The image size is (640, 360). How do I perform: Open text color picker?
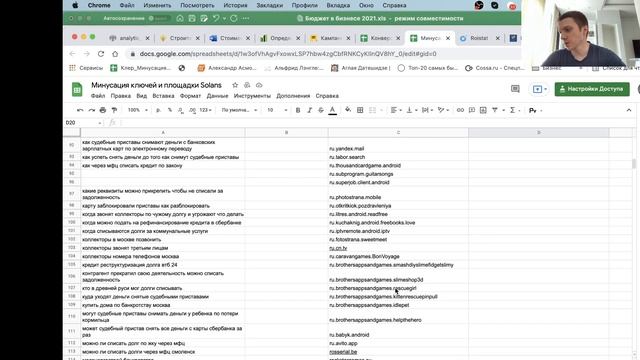pyautogui.click(x=333, y=110)
